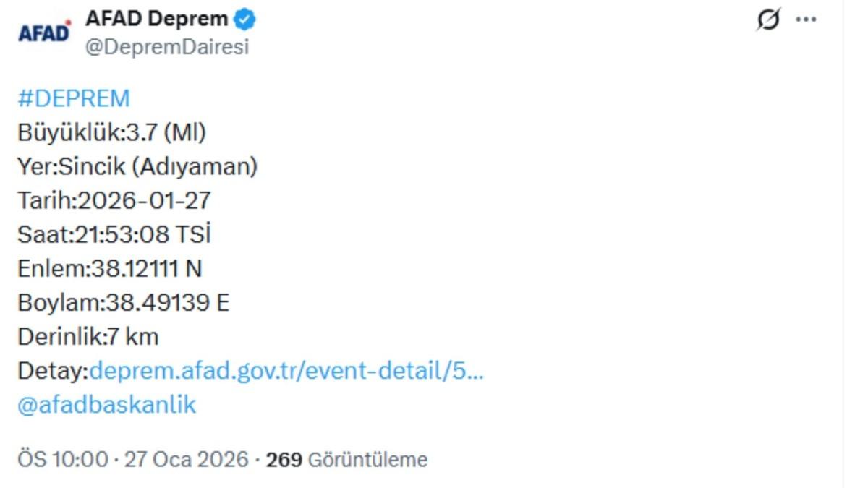This screenshot has width=868, height=488.
Task: Select the slashed-circle icon at top right
Action: 769,18
